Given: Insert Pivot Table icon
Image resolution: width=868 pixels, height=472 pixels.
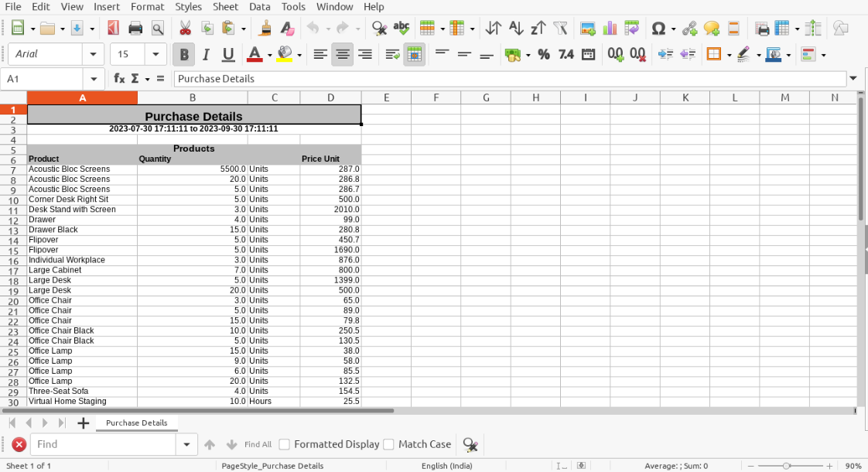Looking at the screenshot, I should coord(631,28).
